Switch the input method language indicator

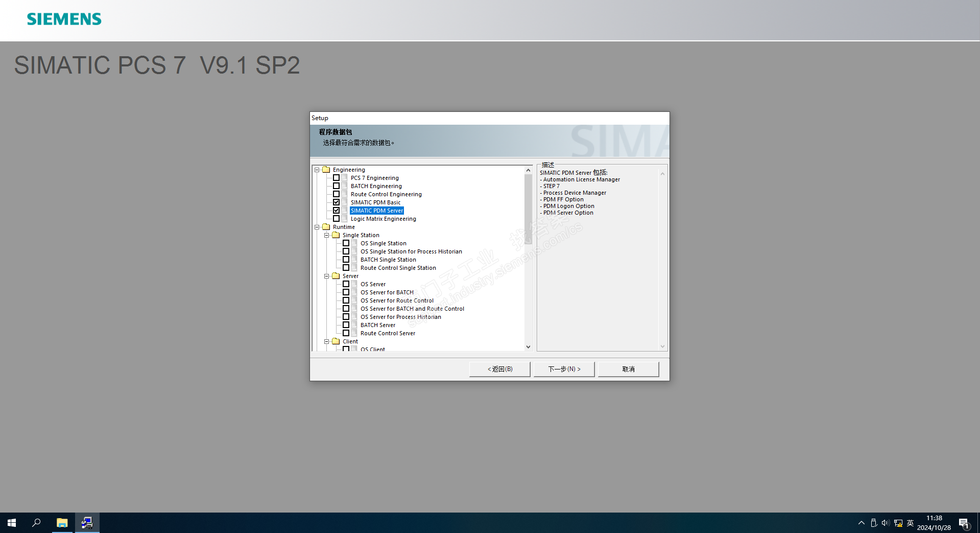tap(910, 523)
